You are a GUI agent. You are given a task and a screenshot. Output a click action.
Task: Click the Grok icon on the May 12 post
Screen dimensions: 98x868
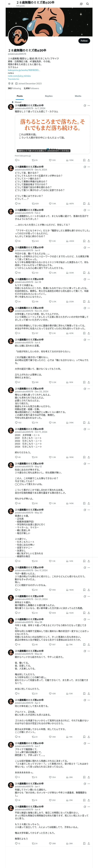coord(84,464)
